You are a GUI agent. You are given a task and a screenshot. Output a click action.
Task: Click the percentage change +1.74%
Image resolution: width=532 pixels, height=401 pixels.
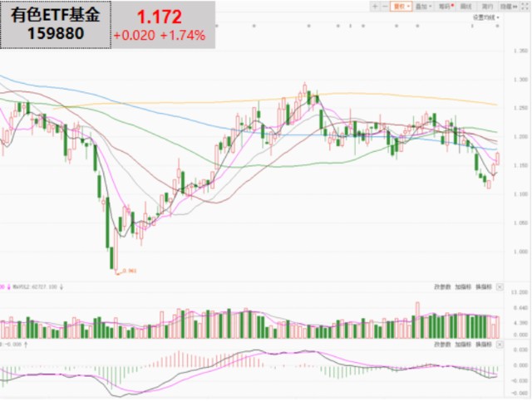pos(183,35)
